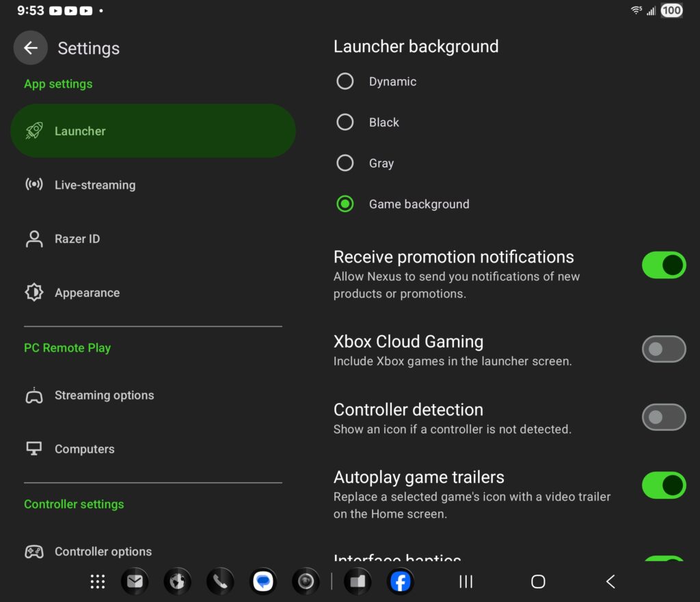Image resolution: width=700 pixels, height=602 pixels.
Task: Tap the 9:53 clock in status bar
Action: click(30, 10)
